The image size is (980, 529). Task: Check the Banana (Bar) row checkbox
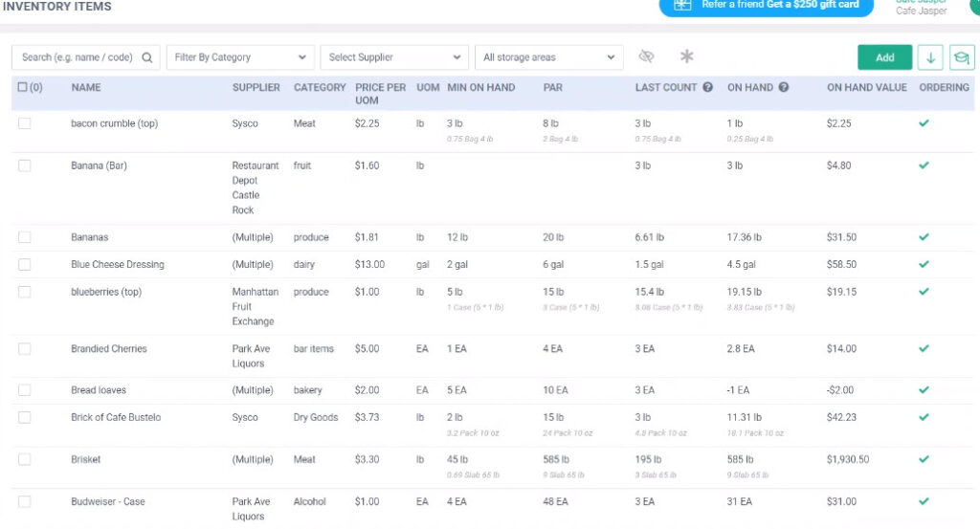tap(24, 165)
